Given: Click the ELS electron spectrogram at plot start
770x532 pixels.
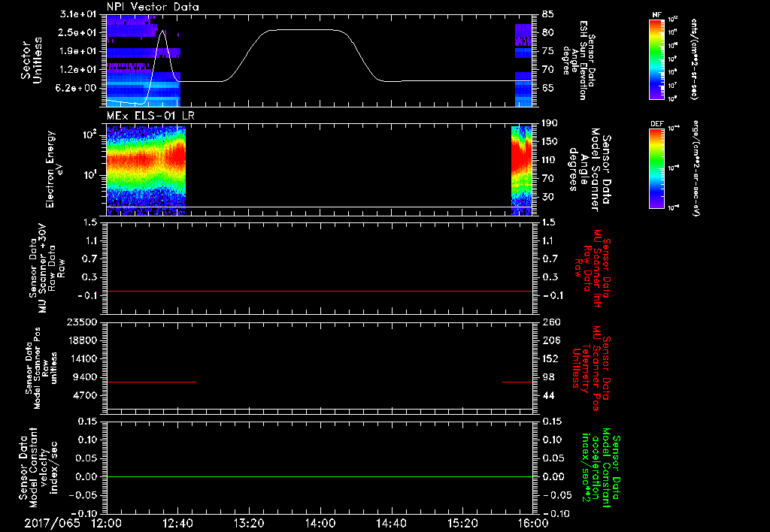Looking at the screenshot, I should [147, 171].
